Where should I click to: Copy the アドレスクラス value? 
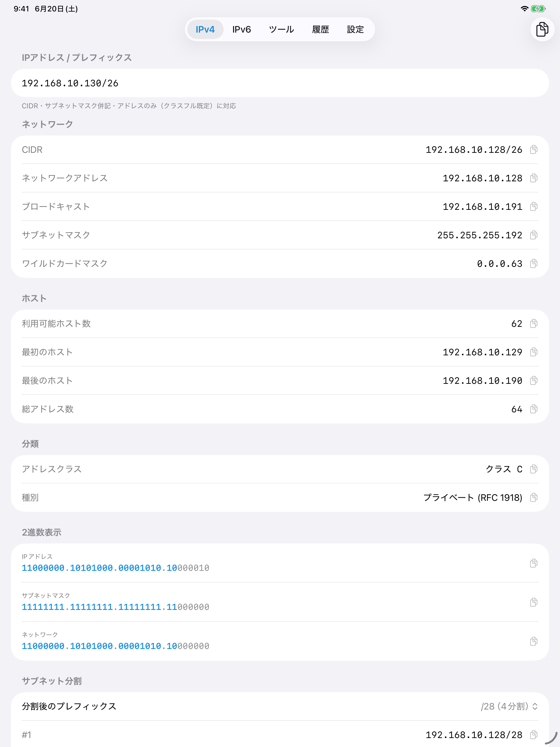click(x=533, y=469)
